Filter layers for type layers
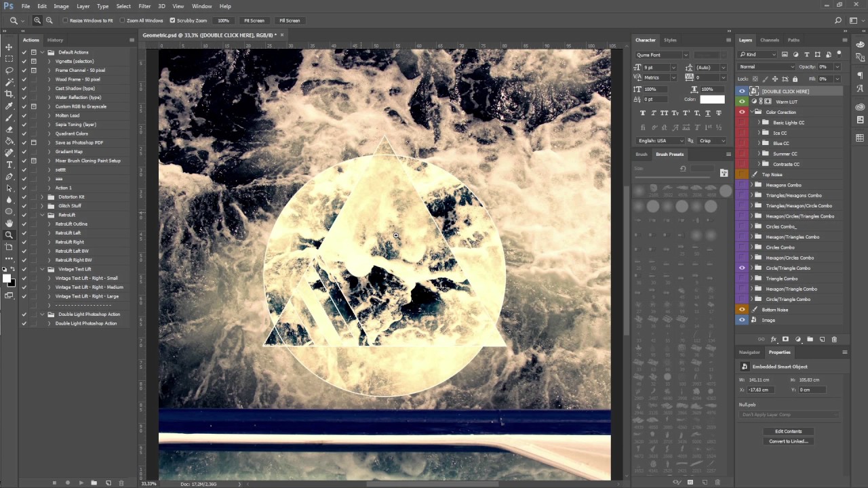The height and width of the screenshot is (488, 868). pyautogui.click(x=807, y=54)
